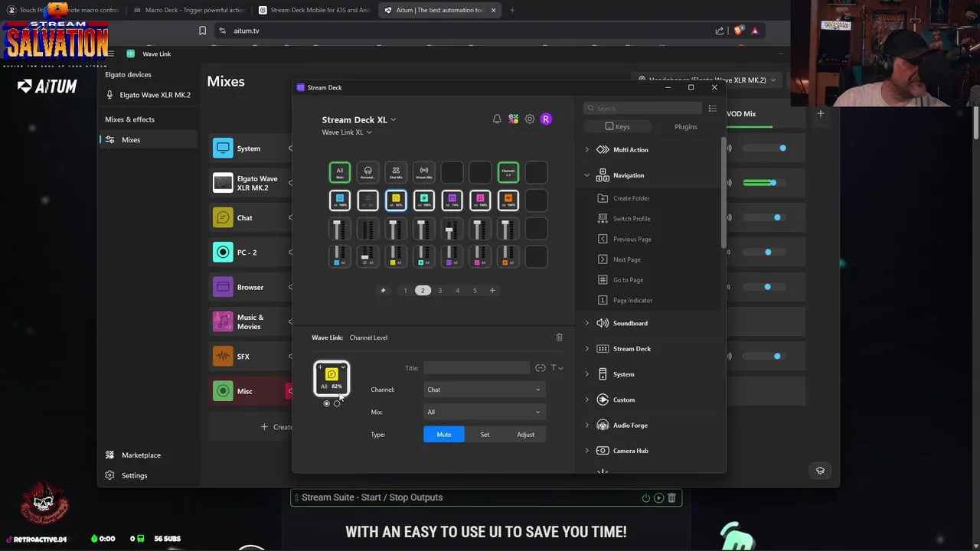Viewport: 980px width, 551px height.
Task: Select the blue System mute key
Action: 340,201
